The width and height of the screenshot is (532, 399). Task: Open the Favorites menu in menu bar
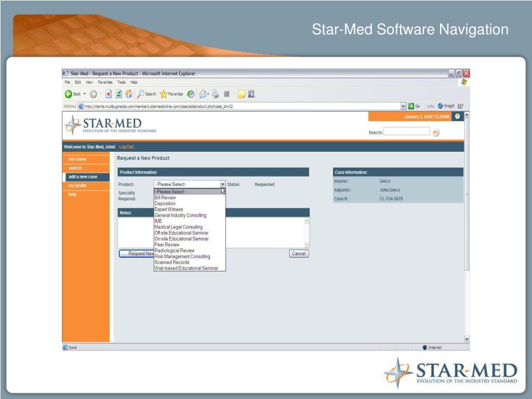(104, 82)
